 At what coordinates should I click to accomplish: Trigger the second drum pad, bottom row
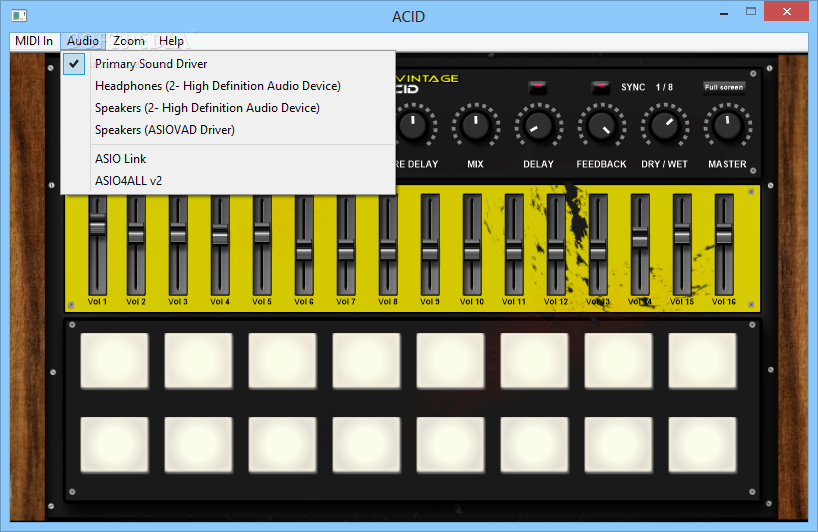(x=199, y=445)
